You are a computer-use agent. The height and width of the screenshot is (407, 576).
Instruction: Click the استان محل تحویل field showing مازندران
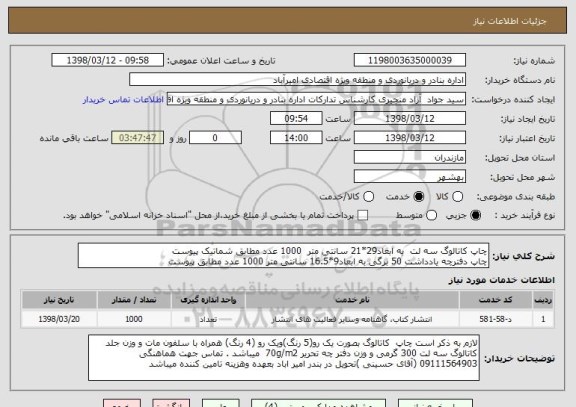410,158
